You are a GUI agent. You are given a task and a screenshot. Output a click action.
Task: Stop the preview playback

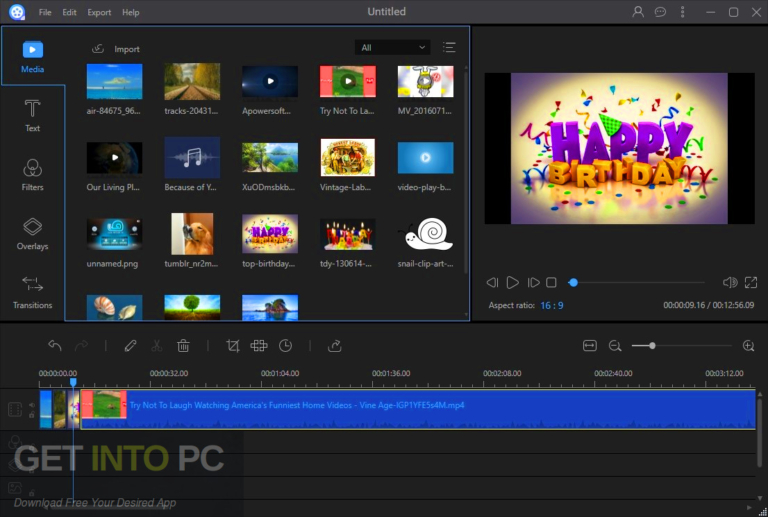pos(552,282)
